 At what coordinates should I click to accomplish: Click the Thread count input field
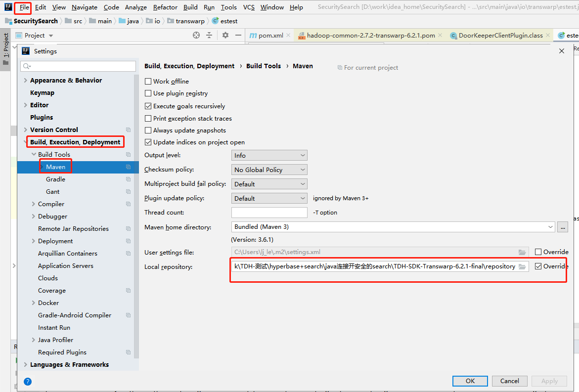pos(269,213)
